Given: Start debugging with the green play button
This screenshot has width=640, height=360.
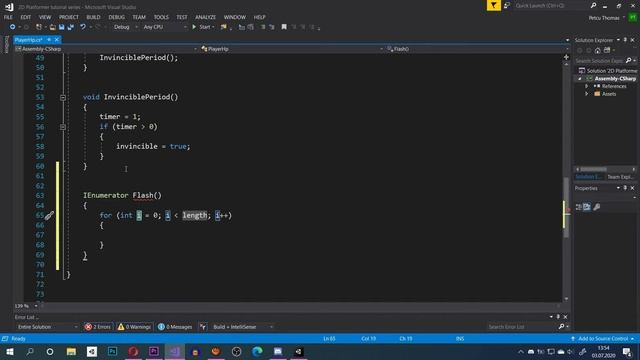Looking at the screenshot, I should [194, 27].
